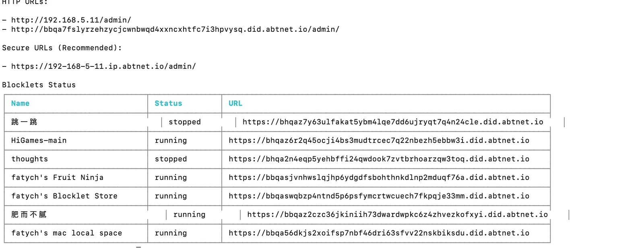Open the 肥而不腻 blocklet URL
The width and height of the screenshot is (644, 248).
397,215
